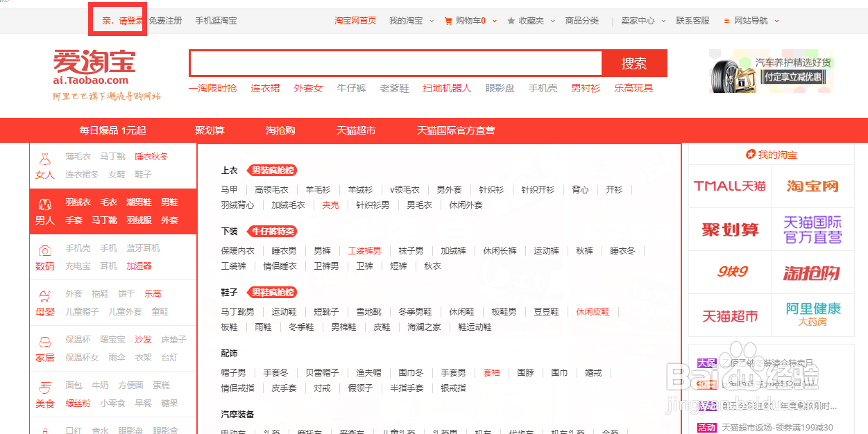The image size is (868, 434).
Task: Click 沙发 in 家居 sidebar
Action: tap(143, 340)
